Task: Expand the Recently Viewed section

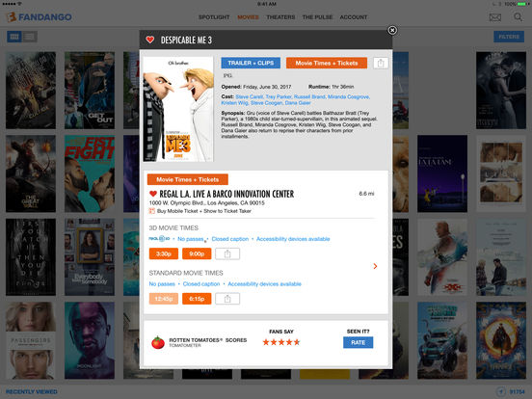Action: 32,391
